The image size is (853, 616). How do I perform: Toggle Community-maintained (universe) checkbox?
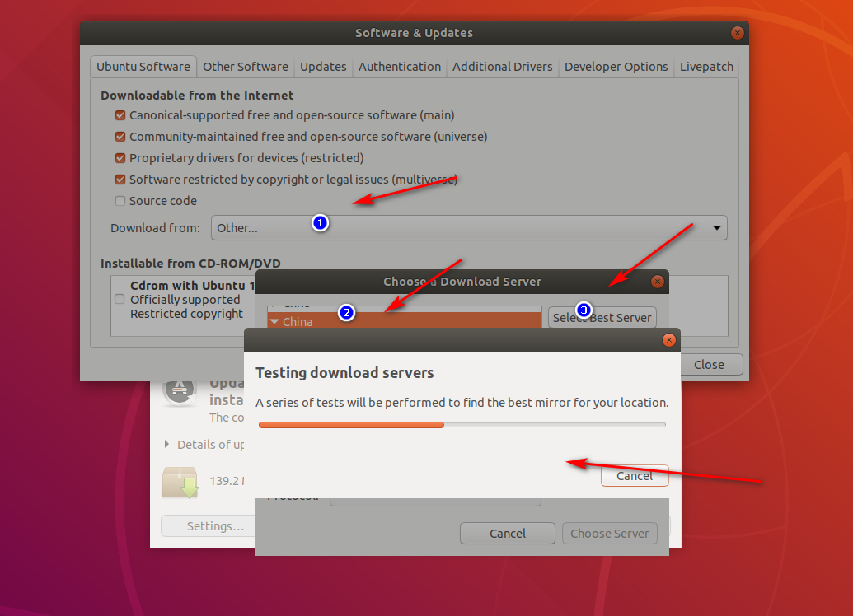(x=120, y=137)
